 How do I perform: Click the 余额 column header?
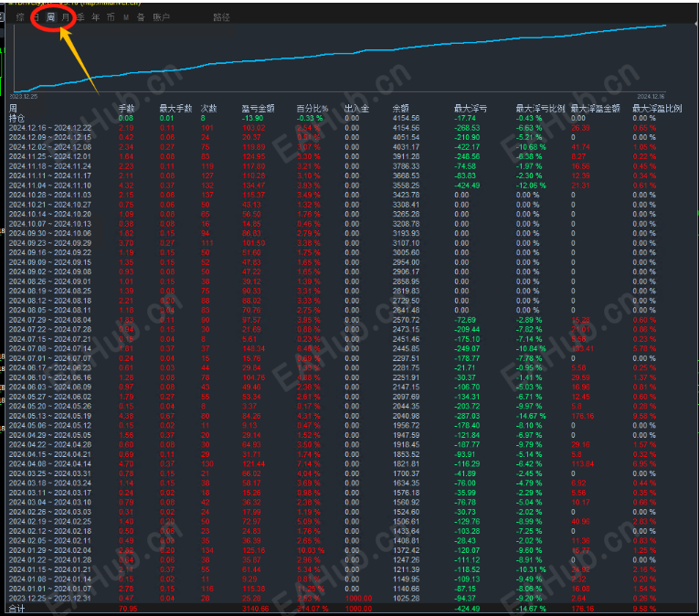(x=401, y=109)
